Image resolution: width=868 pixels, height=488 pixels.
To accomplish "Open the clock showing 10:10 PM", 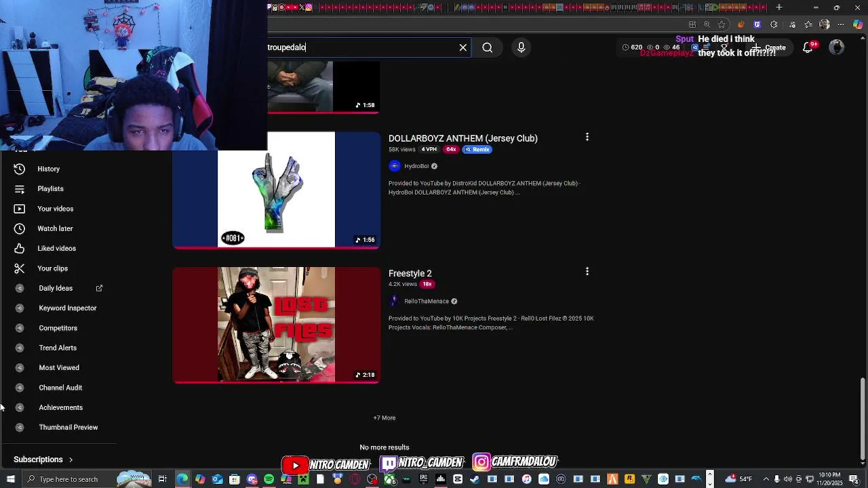I will pyautogui.click(x=830, y=479).
